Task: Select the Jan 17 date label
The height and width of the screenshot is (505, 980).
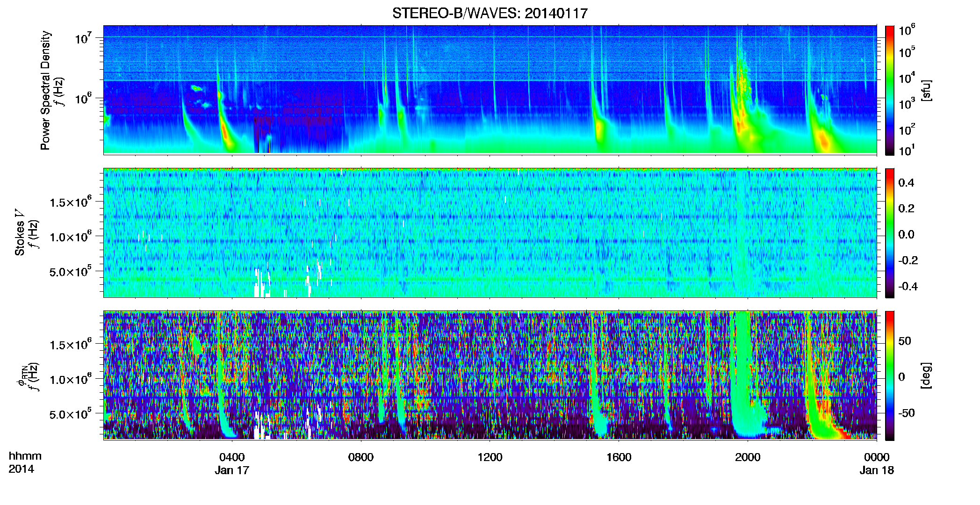Action: 232,470
